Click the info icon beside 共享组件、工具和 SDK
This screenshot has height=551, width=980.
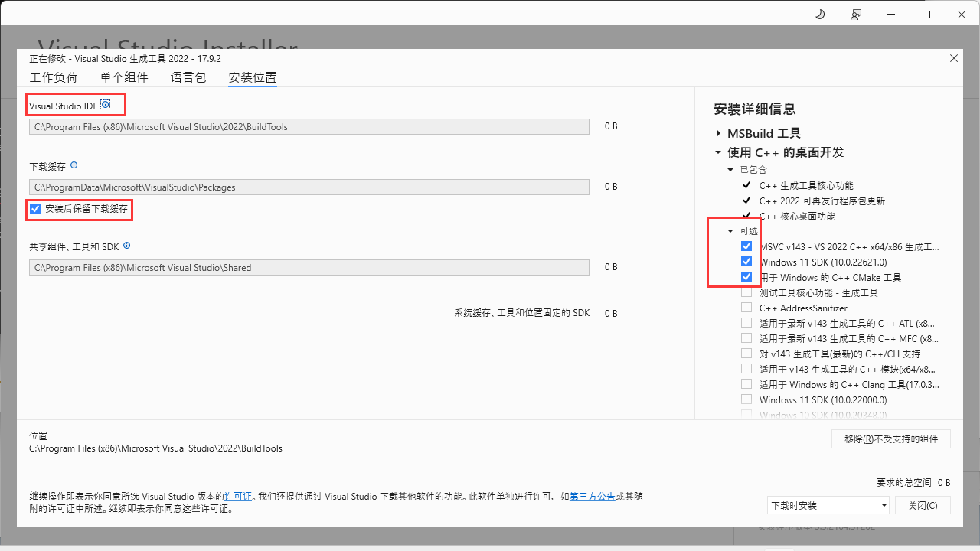(127, 246)
